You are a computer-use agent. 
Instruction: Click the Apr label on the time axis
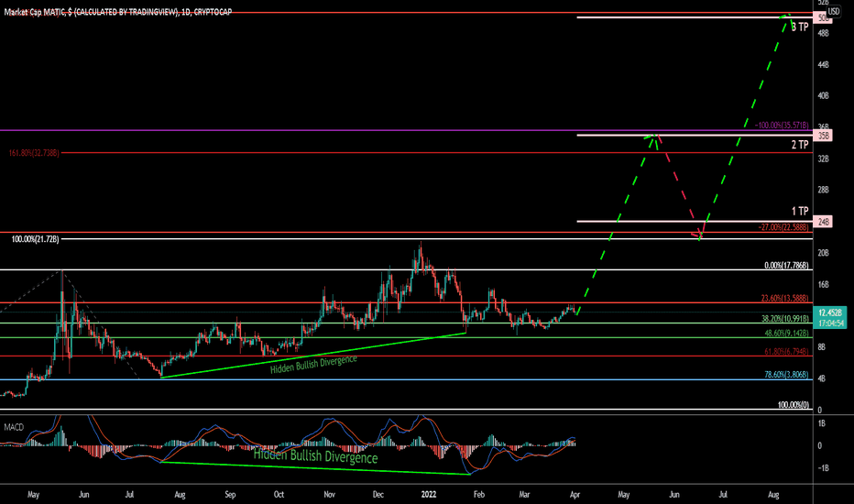click(x=575, y=495)
